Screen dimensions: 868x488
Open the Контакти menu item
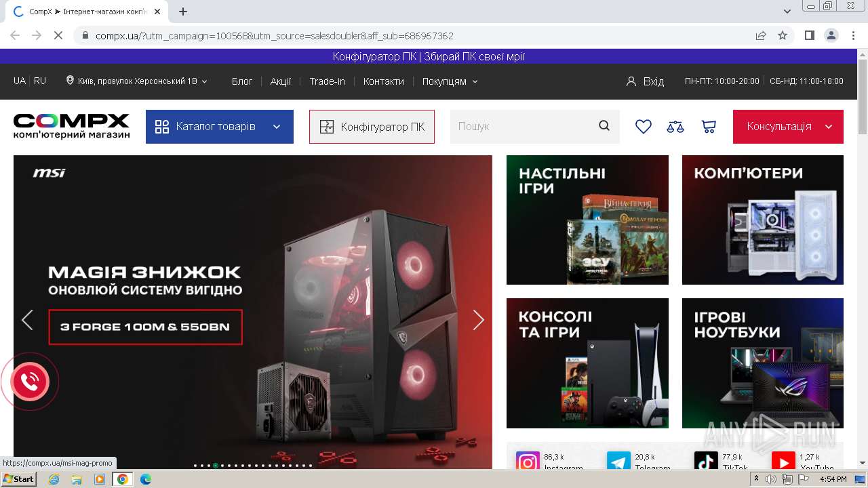383,81
